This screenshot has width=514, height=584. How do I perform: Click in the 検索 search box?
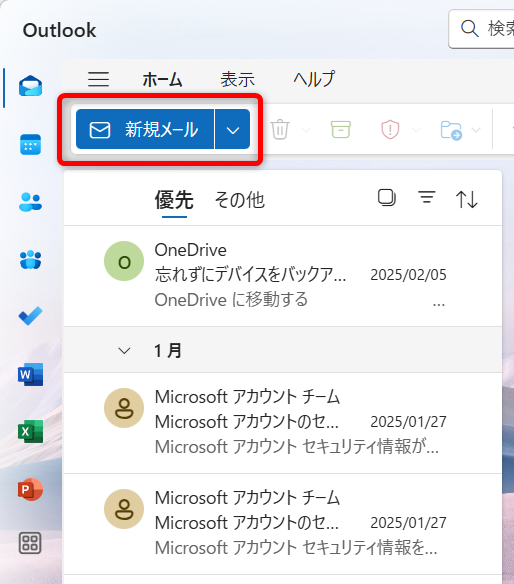(481, 29)
